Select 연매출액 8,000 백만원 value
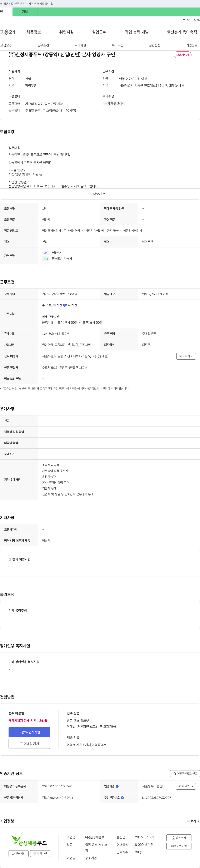 [144, 845]
